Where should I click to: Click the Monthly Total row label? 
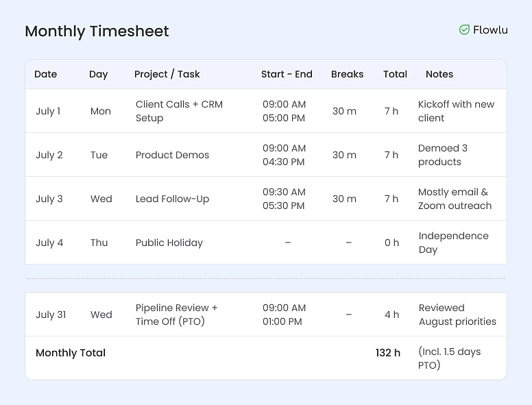click(x=71, y=353)
